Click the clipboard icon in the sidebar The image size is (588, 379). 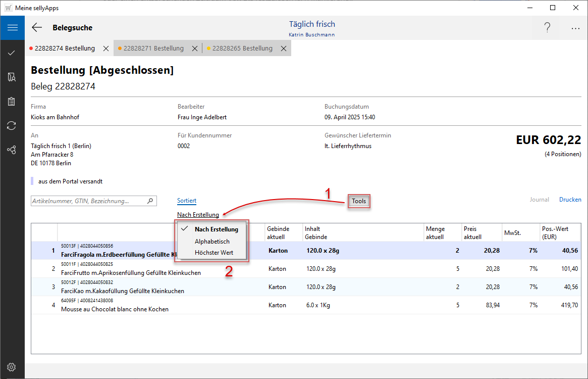12,101
